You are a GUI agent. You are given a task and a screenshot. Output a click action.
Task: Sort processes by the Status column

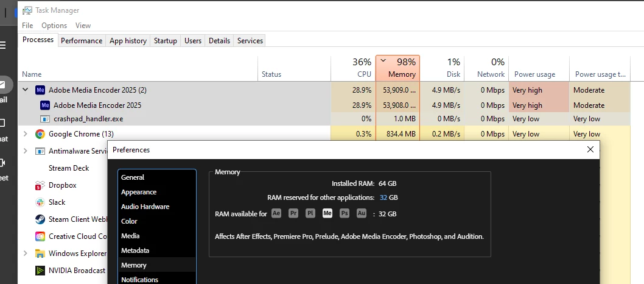[271, 74]
